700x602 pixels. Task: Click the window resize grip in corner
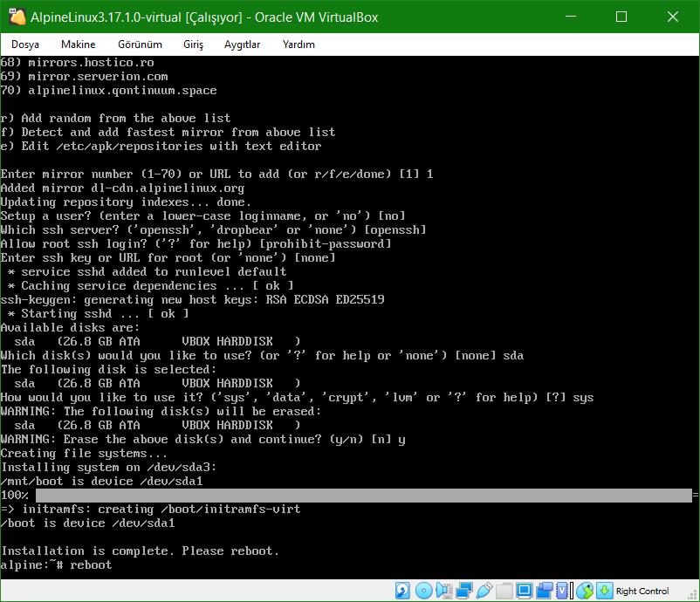coord(693,595)
